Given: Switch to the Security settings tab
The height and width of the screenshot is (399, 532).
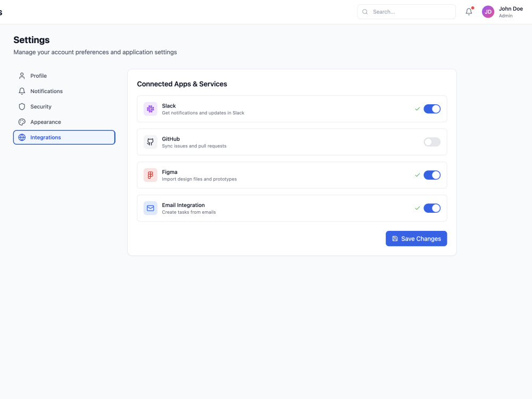Looking at the screenshot, I should (64, 106).
